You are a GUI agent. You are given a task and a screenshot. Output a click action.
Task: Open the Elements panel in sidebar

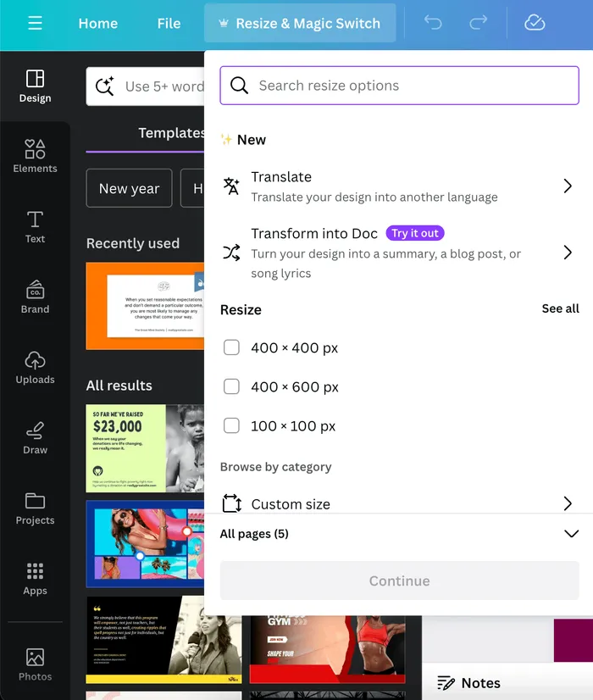[35, 157]
